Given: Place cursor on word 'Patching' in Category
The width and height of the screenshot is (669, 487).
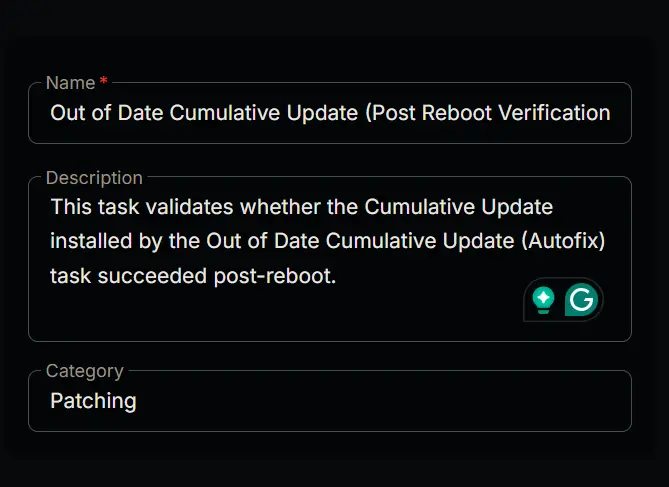Looking at the screenshot, I should [93, 401].
